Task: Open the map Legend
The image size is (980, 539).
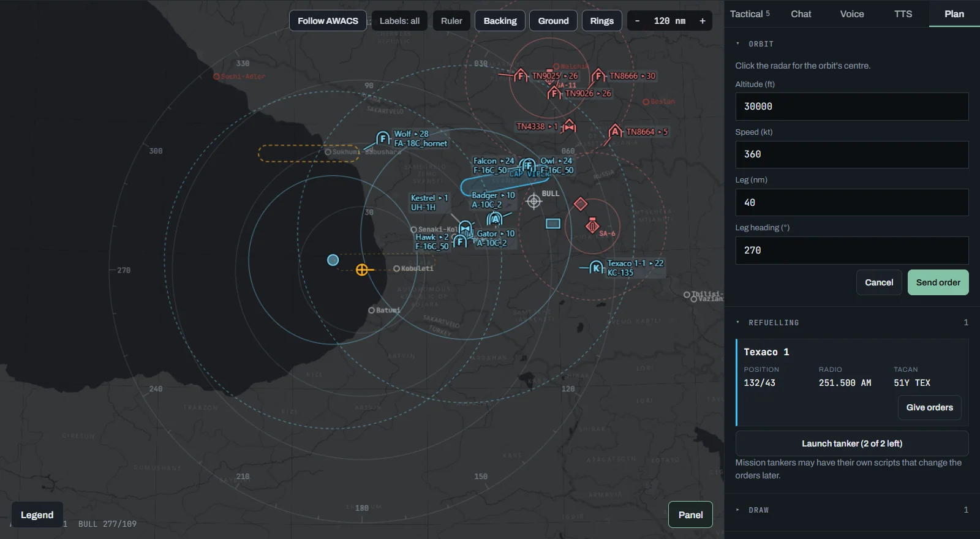Action: [37, 515]
